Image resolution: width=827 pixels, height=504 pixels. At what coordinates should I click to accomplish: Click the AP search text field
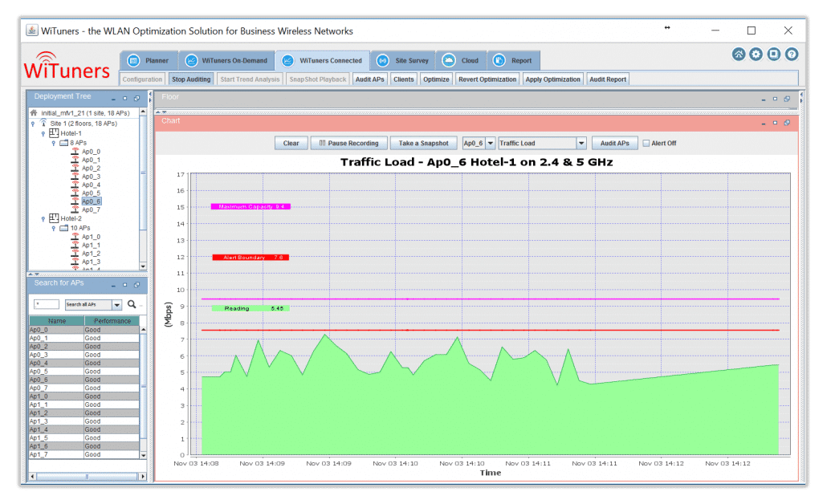47,304
